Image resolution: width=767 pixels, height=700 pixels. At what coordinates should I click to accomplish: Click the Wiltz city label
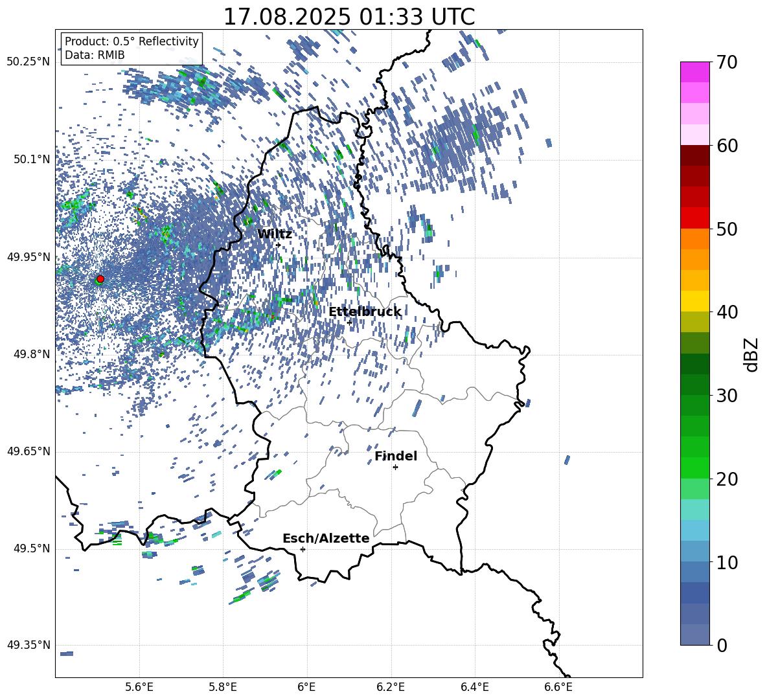click(275, 234)
